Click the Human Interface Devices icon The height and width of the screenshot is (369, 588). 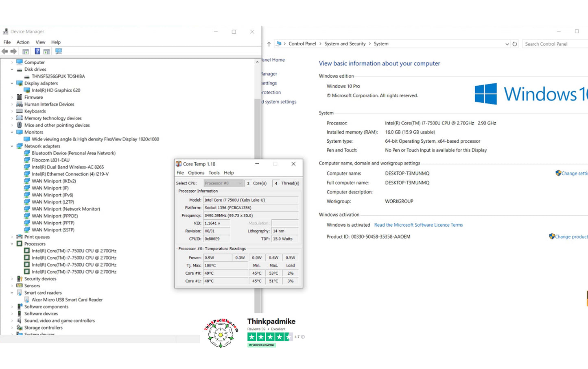click(x=19, y=104)
